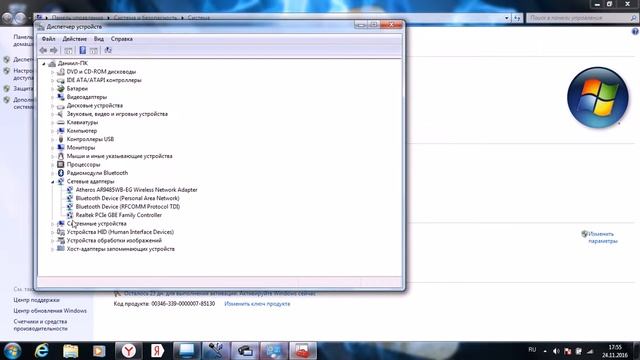Select Atheros AR9485WB-EG Wireless Network Adapter
640x360 pixels.
click(x=136, y=190)
